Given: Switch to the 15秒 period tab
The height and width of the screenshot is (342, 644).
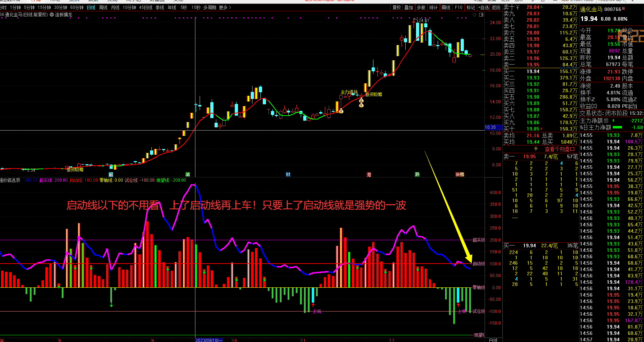Looking at the screenshot, I should click(x=196, y=7).
